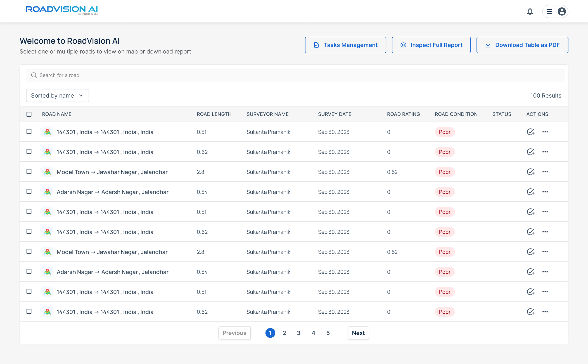Click the search magnifier icon
The image size is (588, 364).
tap(34, 75)
